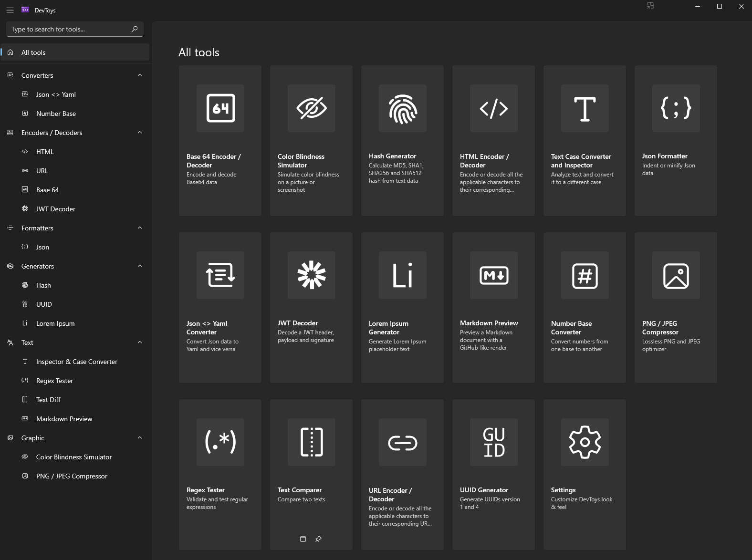752x560 pixels.
Task: Focus the tool search field
Action: point(75,29)
